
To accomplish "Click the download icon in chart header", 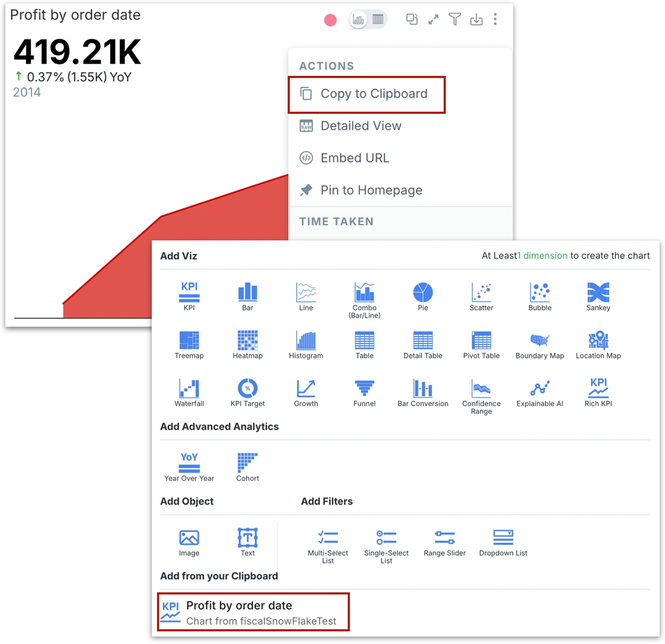I will (476, 19).
